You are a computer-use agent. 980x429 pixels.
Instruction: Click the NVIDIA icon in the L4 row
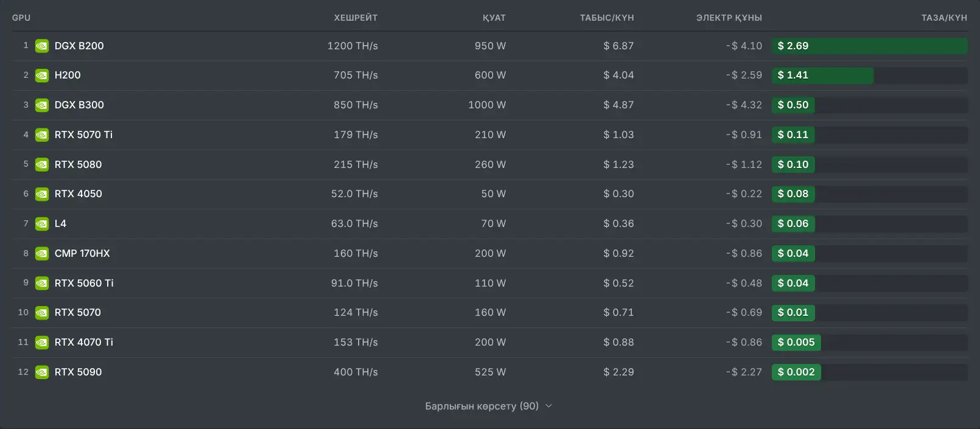[41, 224]
